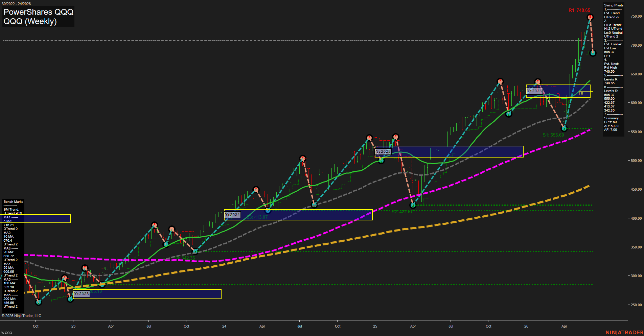
Task: Click the 676.4 moving average value
Action: (x=8, y=241)
